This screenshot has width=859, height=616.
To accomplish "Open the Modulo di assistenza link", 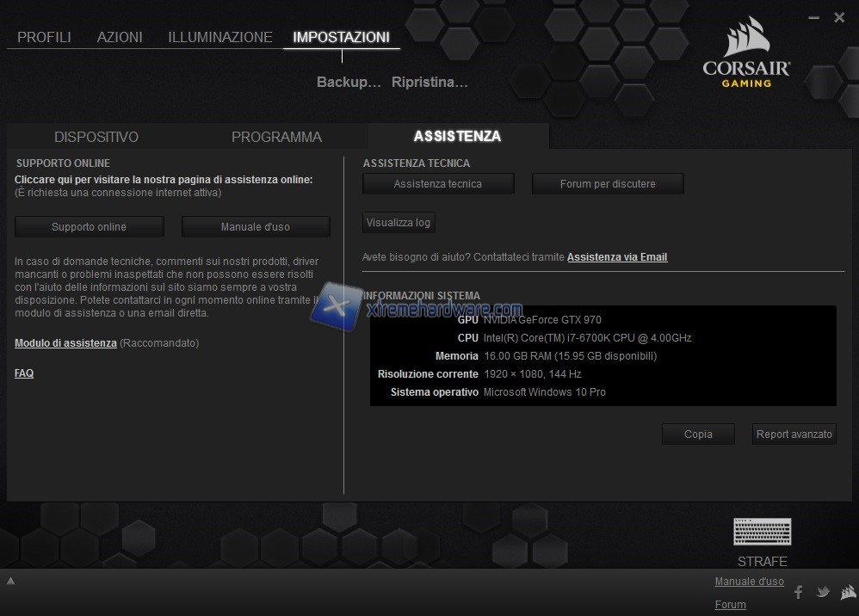I will [65, 343].
